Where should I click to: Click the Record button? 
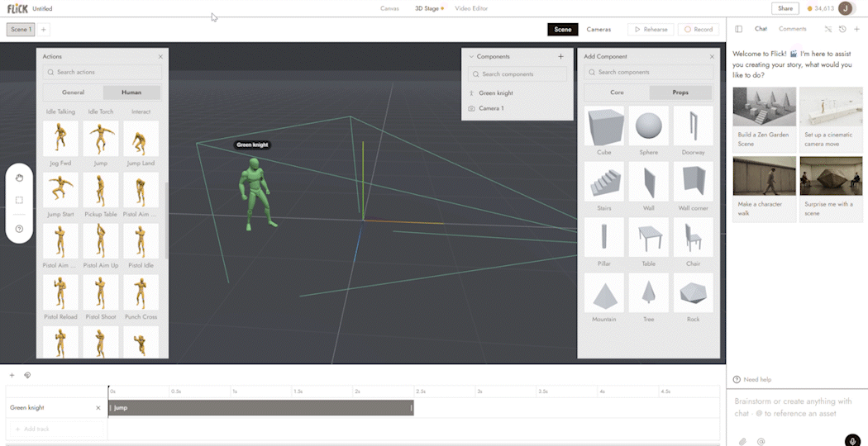[x=699, y=30]
